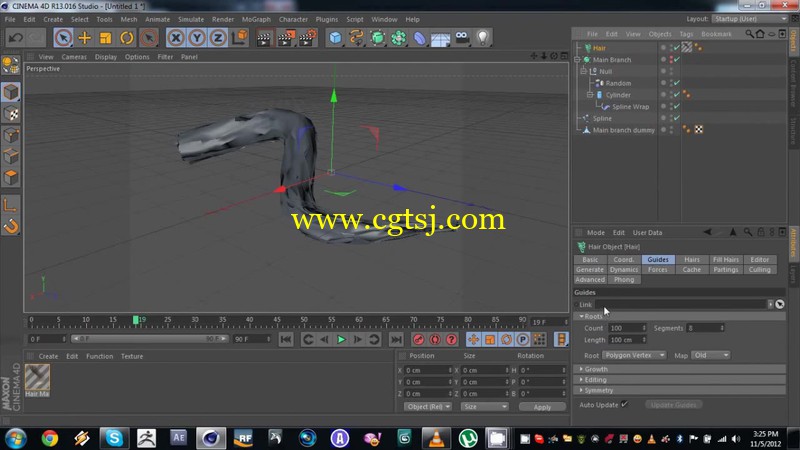Open the Object (Rel) coordinate dropdown
Screen dimensions: 800x450
(428, 407)
